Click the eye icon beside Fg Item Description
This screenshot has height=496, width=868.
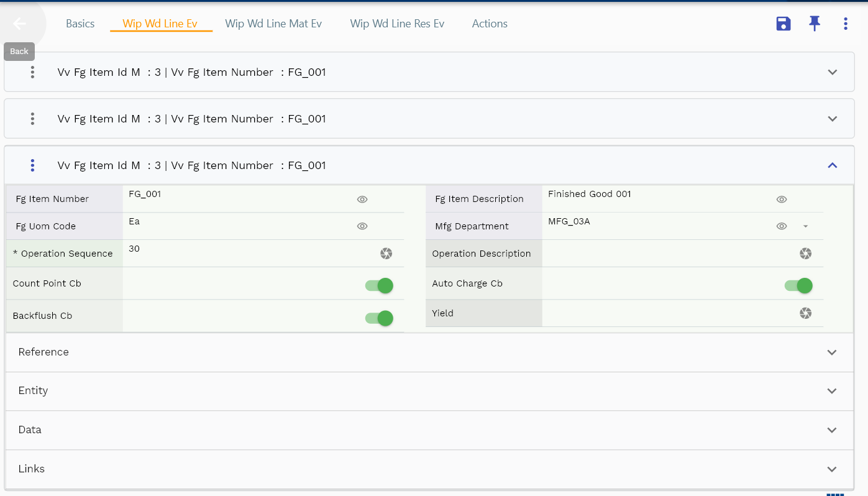pos(782,199)
